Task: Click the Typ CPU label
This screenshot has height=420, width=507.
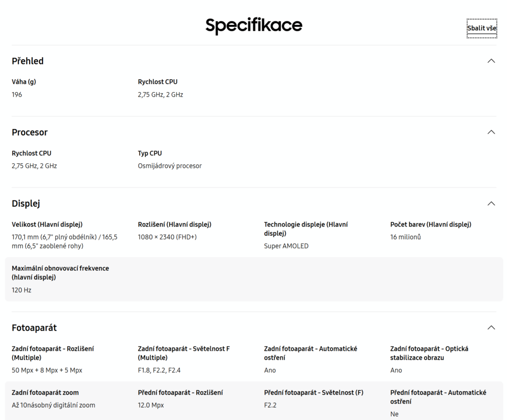Action: (150, 153)
